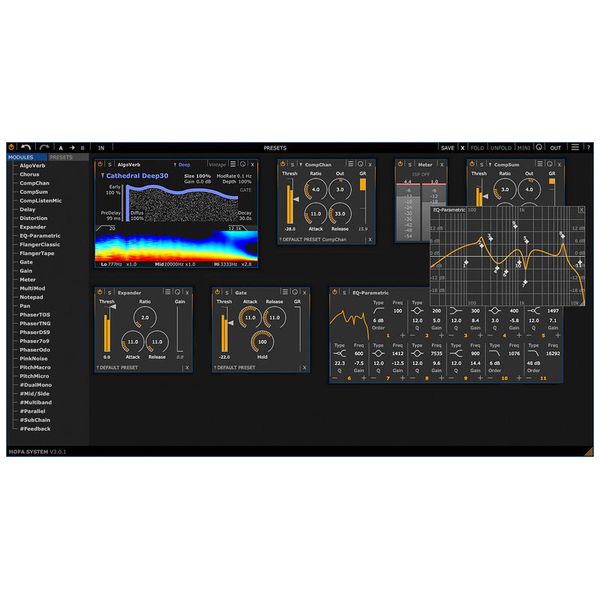Toggle Gate module power
This screenshot has height=600, width=600.
coord(218,292)
